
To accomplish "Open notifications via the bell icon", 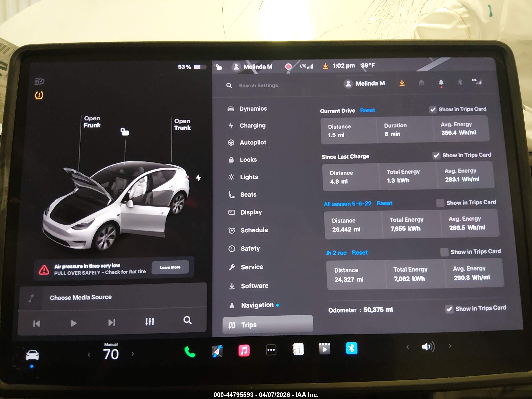I will [441, 83].
